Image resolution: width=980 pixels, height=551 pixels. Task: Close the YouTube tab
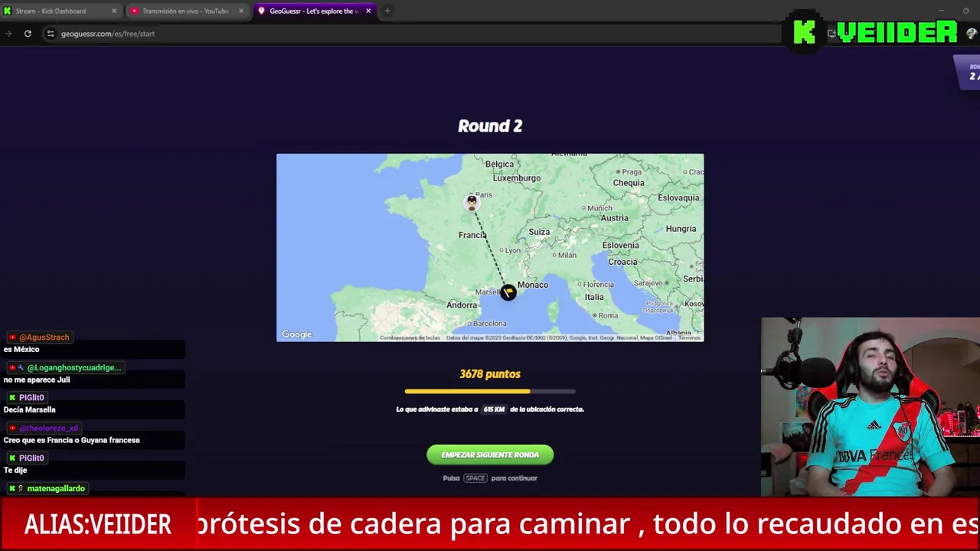(x=241, y=11)
